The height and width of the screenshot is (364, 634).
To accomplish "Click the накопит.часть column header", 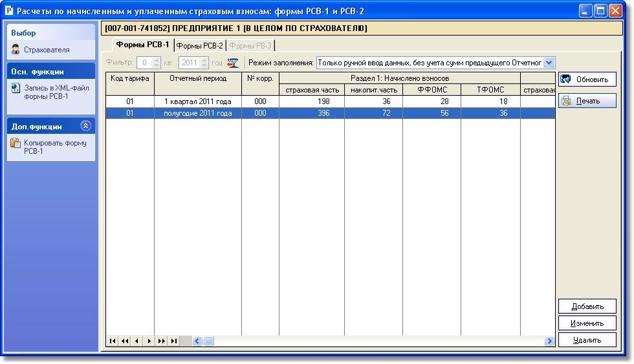I will coord(374,90).
